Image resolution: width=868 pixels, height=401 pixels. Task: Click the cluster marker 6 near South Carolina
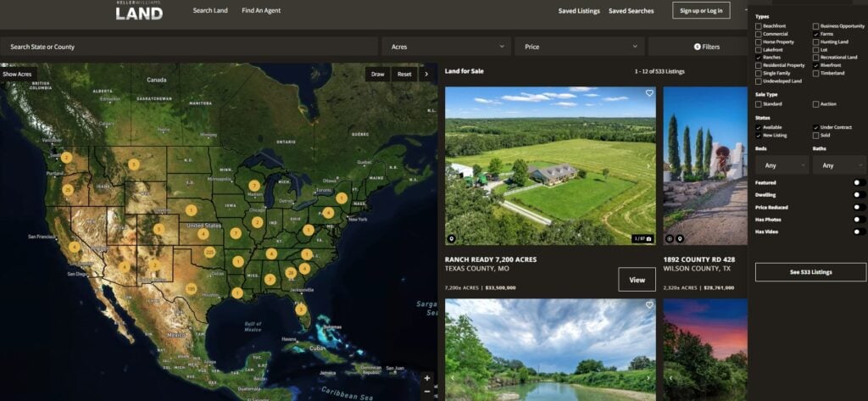[x=304, y=269]
